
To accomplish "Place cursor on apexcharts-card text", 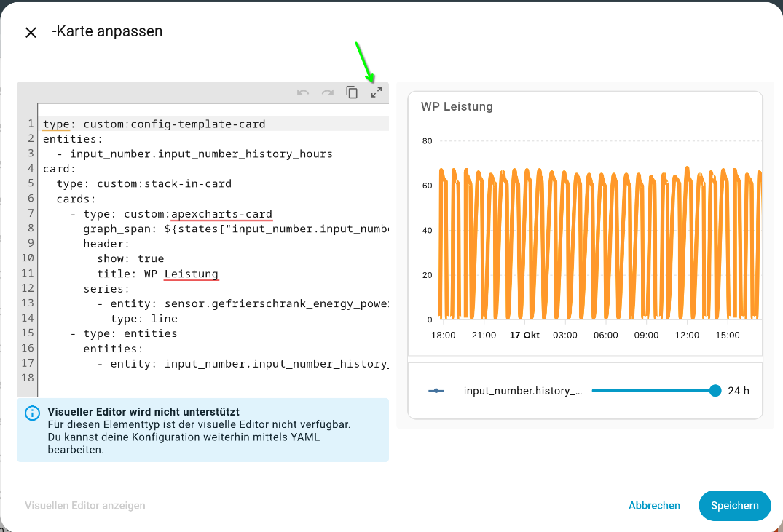I will pyautogui.click(x=221, y=214).
